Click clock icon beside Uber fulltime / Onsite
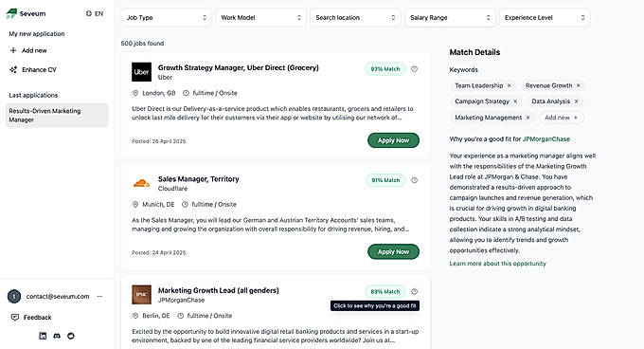The width and height of the screenshot is (644, 349). tap(186, 93)
